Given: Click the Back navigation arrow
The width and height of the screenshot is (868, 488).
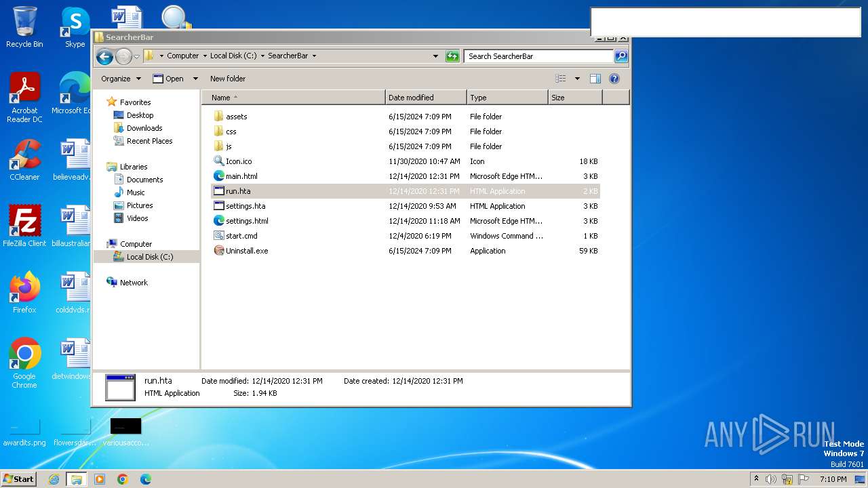Looking at the screenshot, I should pyautogui.click(x=104, y=56).
